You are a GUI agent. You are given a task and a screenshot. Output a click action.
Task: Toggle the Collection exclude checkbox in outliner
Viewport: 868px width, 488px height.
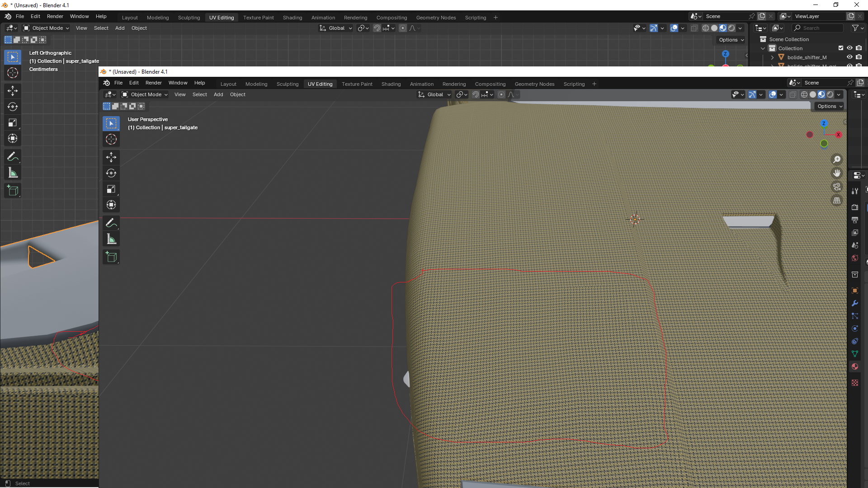tap(841, 48)
